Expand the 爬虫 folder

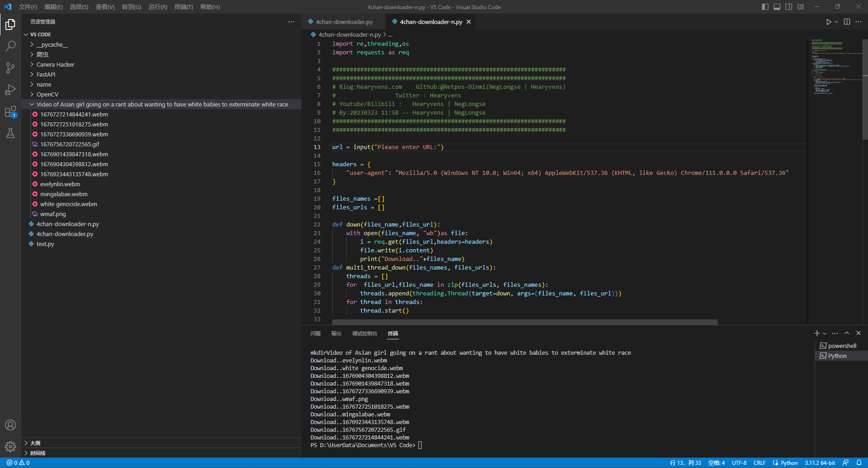pyautogui.click(x=162, y=54)
